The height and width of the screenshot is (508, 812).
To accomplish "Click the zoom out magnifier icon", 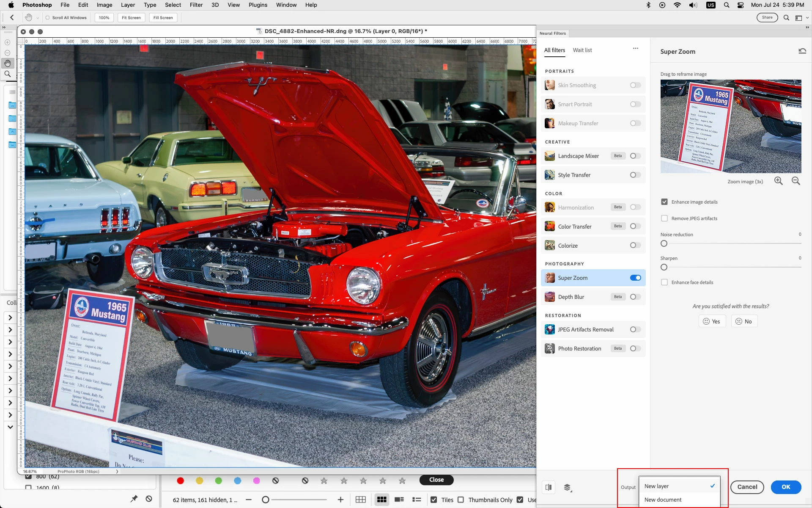I will point(796,181).
